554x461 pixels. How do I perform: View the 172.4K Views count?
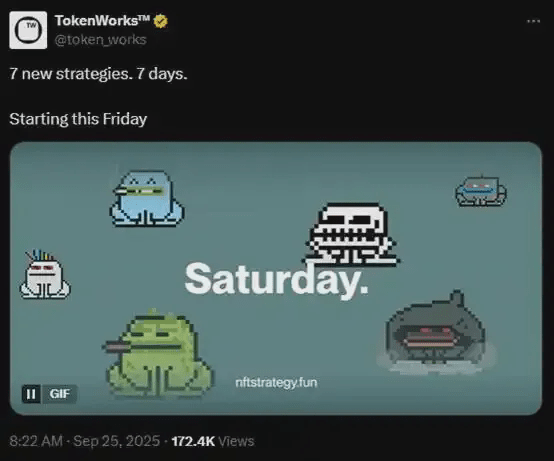(213, 441)
